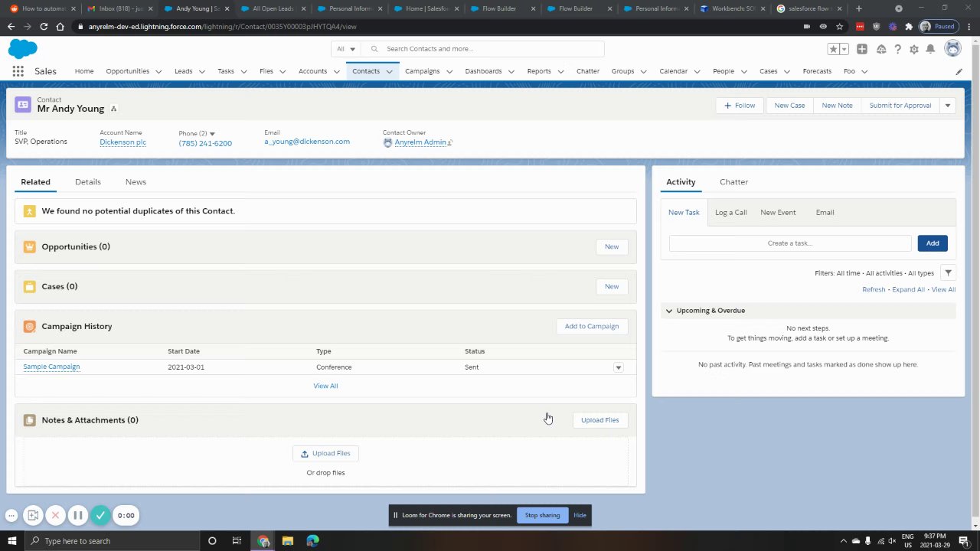Expand the Opportunities nav dropdown
Screen dimensions: 980x551
(x=158, y=71)
